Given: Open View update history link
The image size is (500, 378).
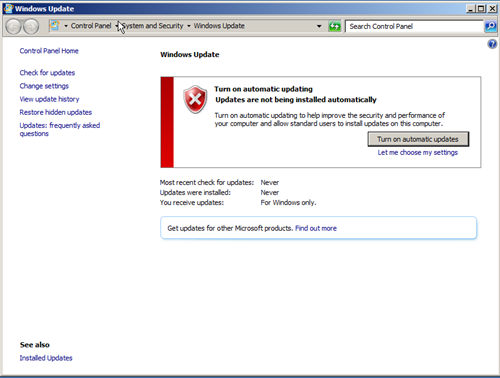Looking at the screenshot, I should click(49, 99).
